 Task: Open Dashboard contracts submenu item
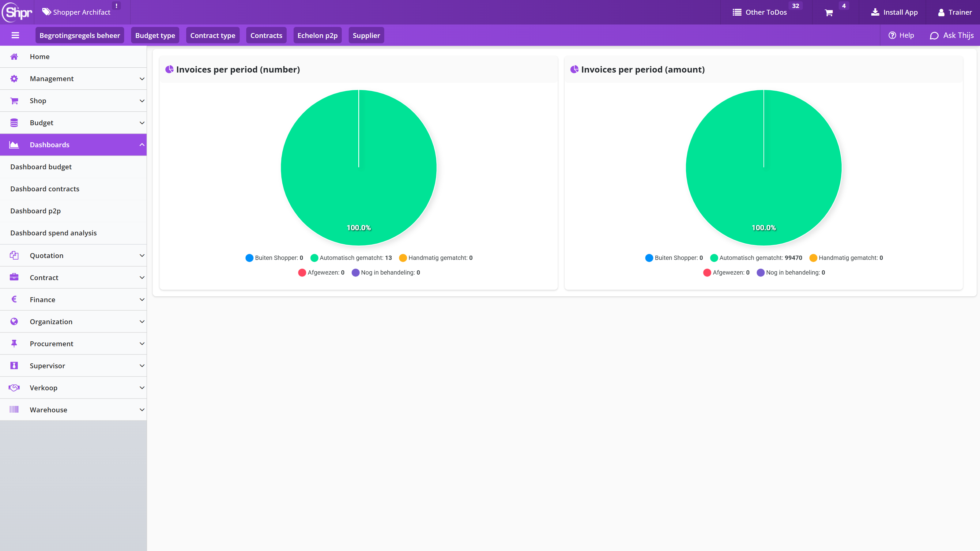pos(73,189)
